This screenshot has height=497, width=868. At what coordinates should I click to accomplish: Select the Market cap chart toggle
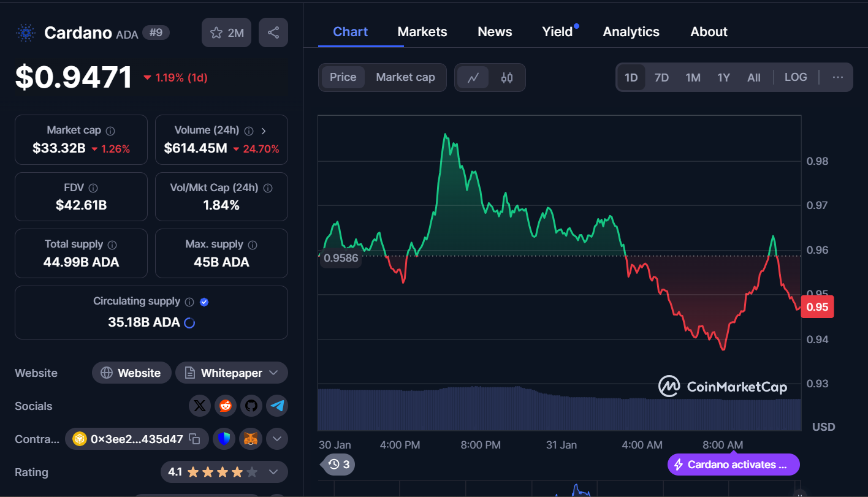pos(405,77)
